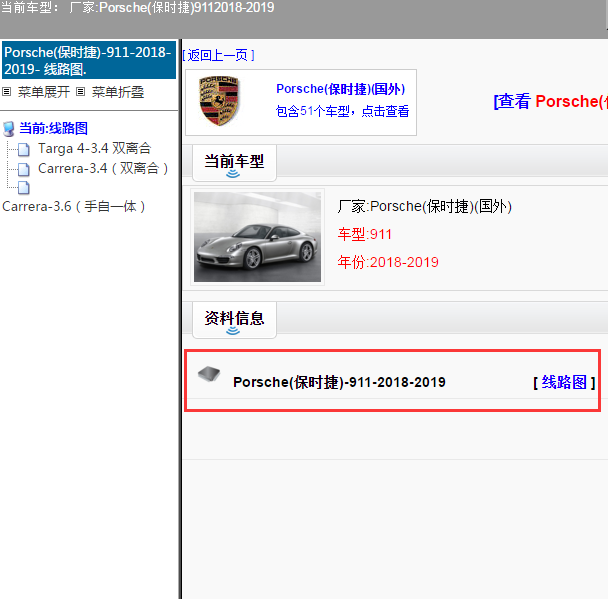Image resolution: width=608 pixels, height=599 pixels.
Task: Toggle the chevron under 当前车型 tab
Action: pos(233,174)
